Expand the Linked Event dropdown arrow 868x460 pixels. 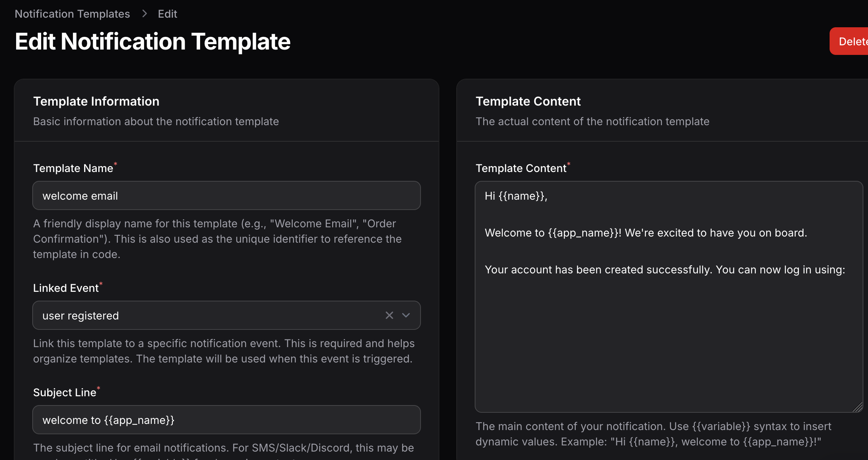click(406, 315)
